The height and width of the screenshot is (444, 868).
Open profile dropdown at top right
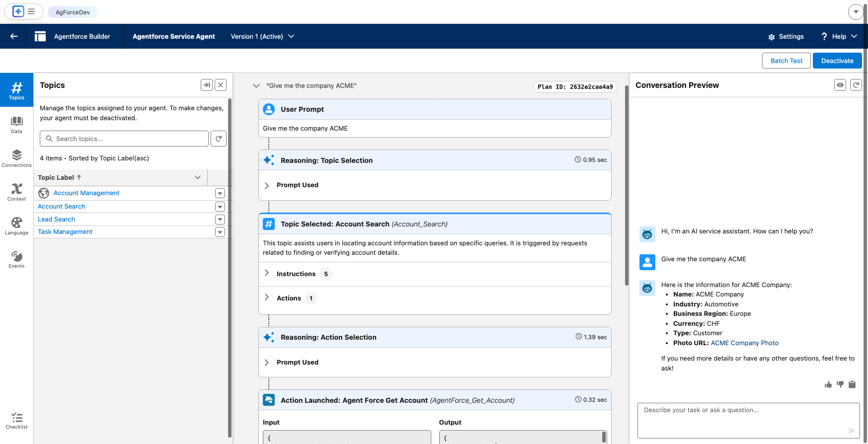point(856,11)
